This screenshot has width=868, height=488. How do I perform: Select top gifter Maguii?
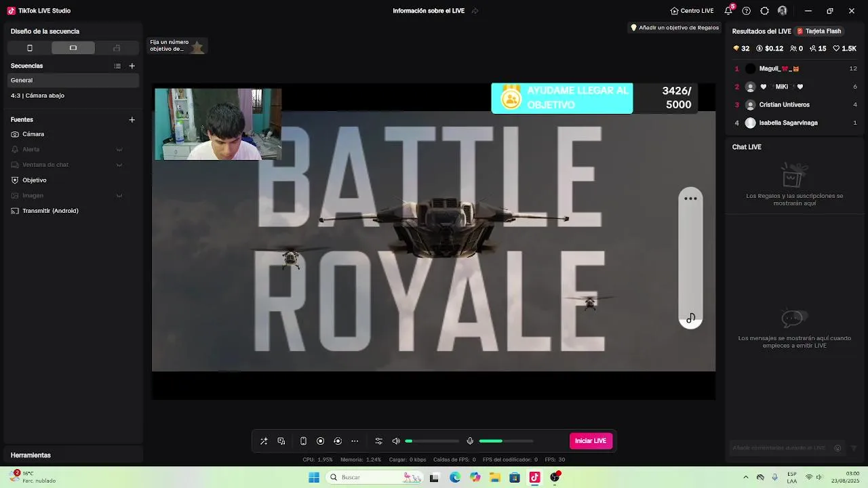(795, 68)
